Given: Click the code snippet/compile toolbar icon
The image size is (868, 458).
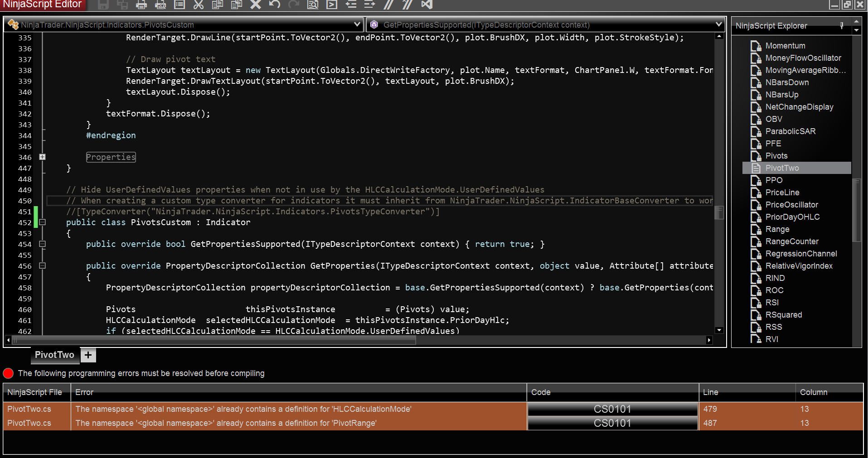Looking at the screenshot, I should 332,5.
